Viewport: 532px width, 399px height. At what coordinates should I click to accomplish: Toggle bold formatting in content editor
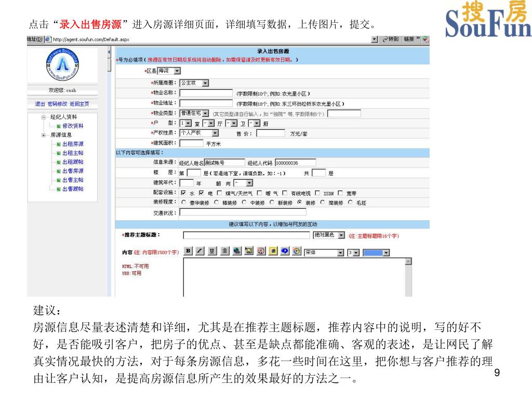click(188, 251)
